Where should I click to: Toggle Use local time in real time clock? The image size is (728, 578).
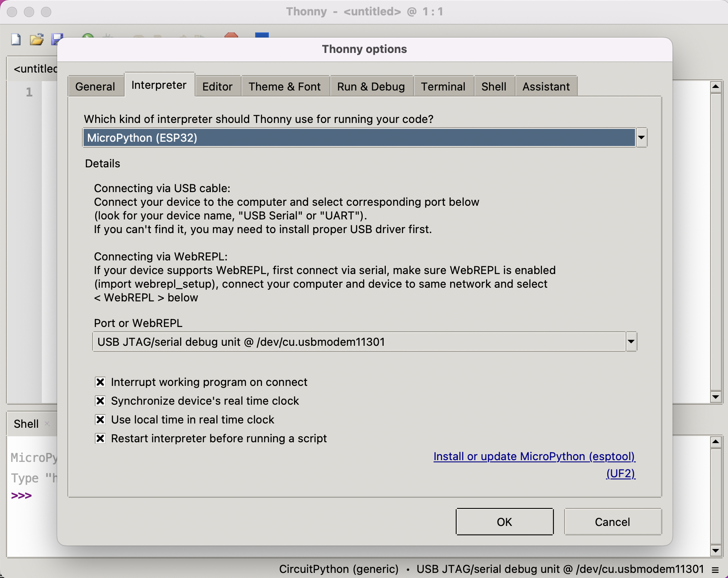point(100,420)
